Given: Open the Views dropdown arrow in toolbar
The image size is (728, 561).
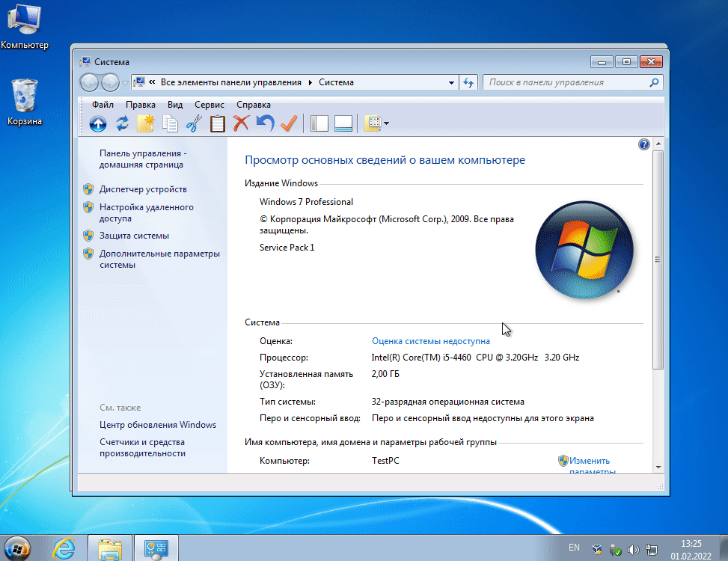Looking at the screenshot, I should pyautogui.click(x=387, y=123).
